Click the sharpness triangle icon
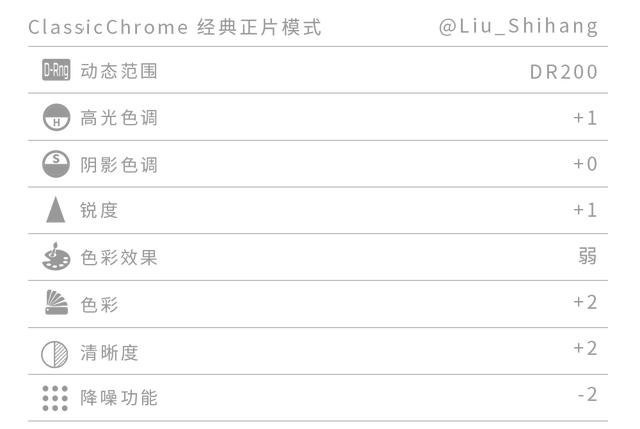This screenshot has height=429, width=640. (56, 210)
